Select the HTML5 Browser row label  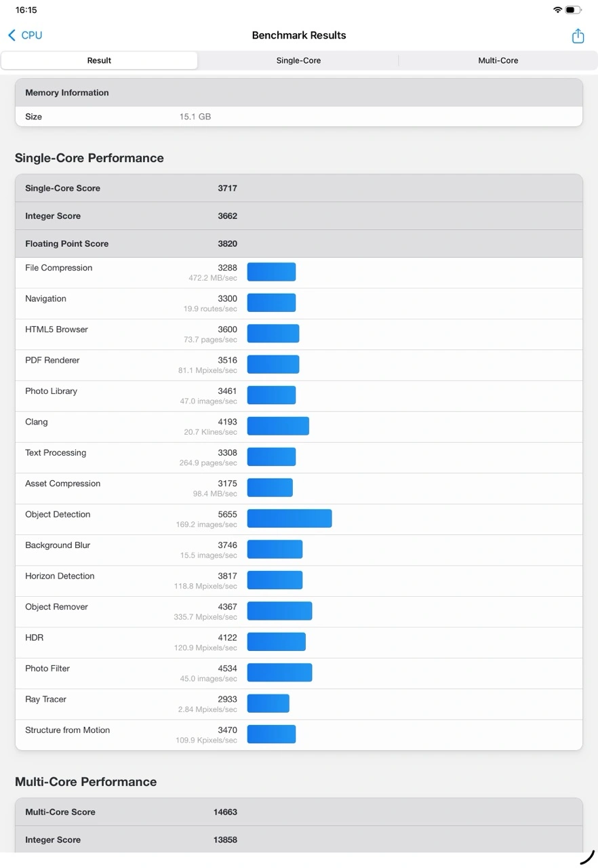click(56, 330)
